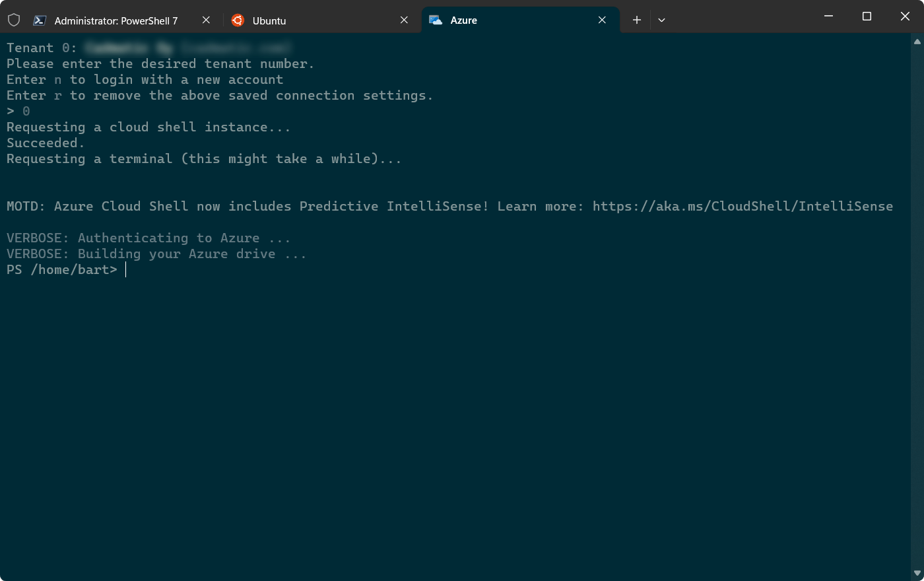Open the CloudShell IntelliSense learn more link
This screenshot has height=581, width=924.
[x=742, y=206]
